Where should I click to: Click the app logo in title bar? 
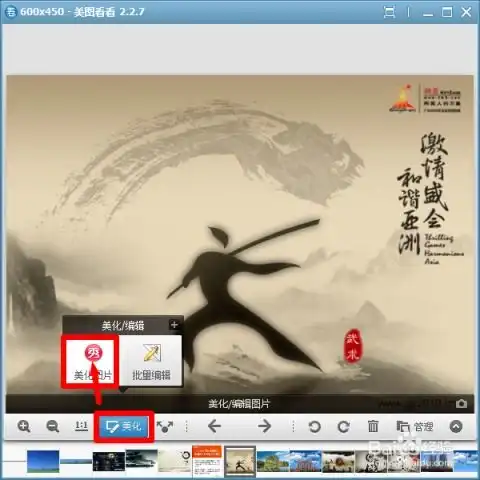click(x=11, y=12)
